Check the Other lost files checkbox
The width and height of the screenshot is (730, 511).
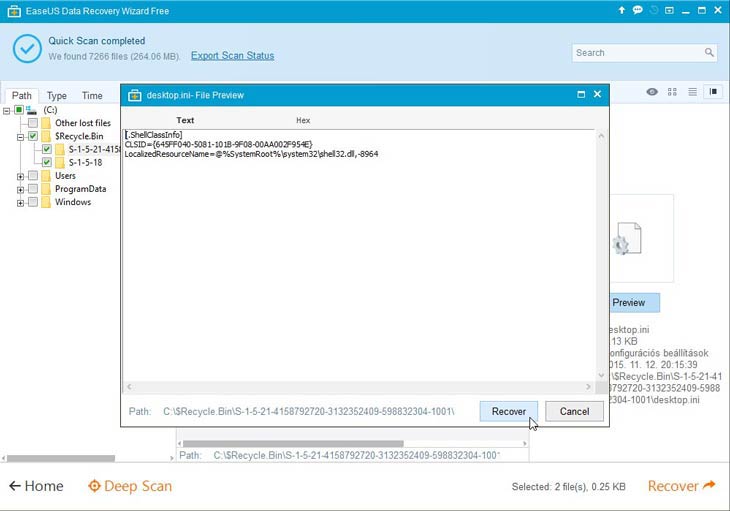coord(33,123)
